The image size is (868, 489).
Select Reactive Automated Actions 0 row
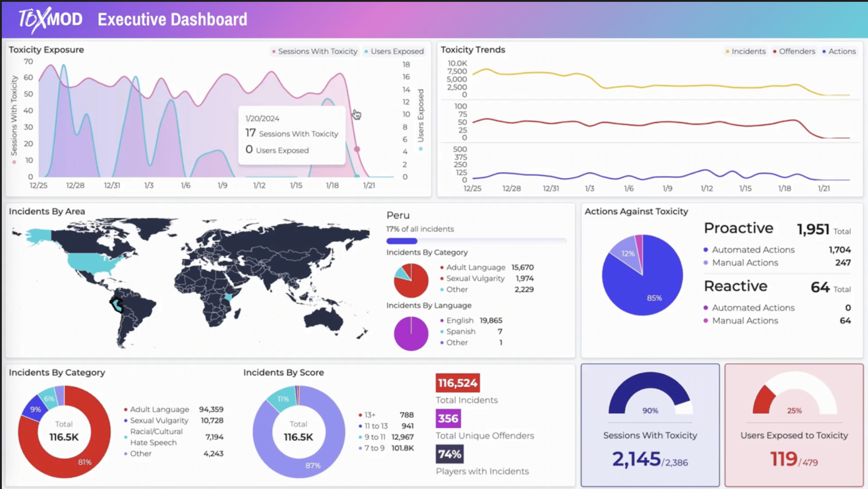777,308
